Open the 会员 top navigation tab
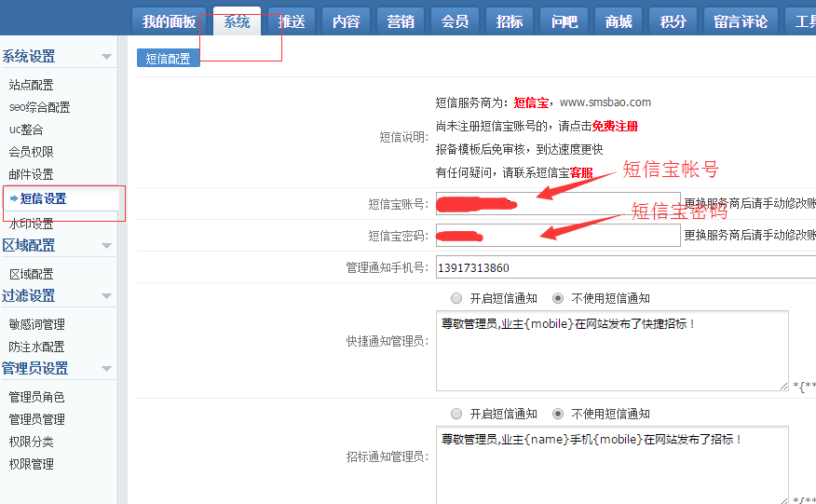Viewport: 816px width, 504px height. point(455,21)
